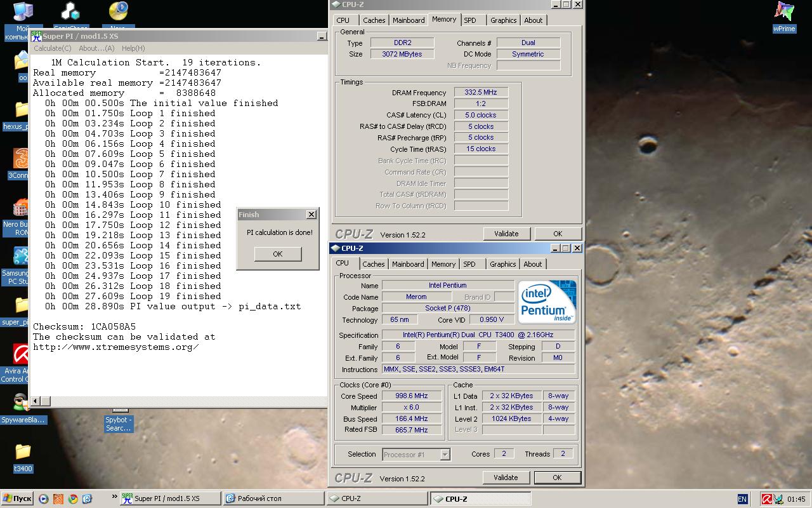
Task: Switch to Mainboard tab in the lower CPU-Z window
Action: 408,264
